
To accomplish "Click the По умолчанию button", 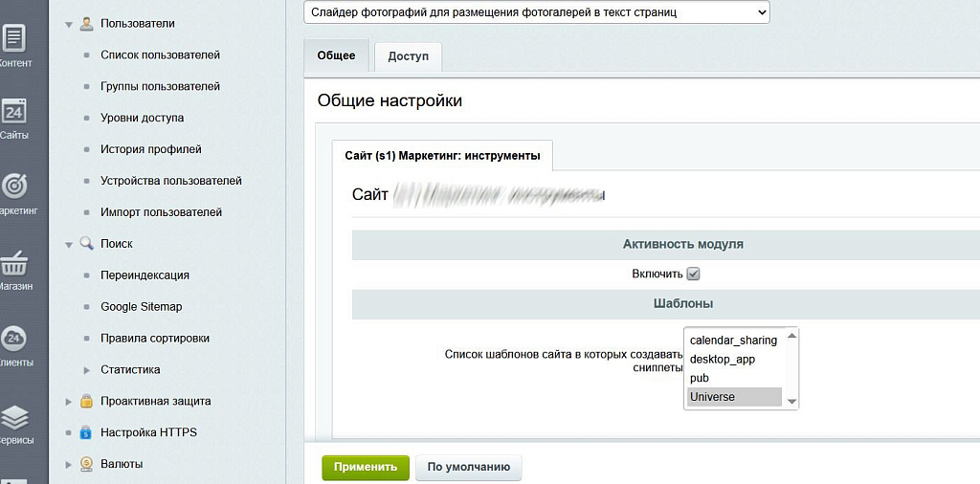I will [469, 468].
